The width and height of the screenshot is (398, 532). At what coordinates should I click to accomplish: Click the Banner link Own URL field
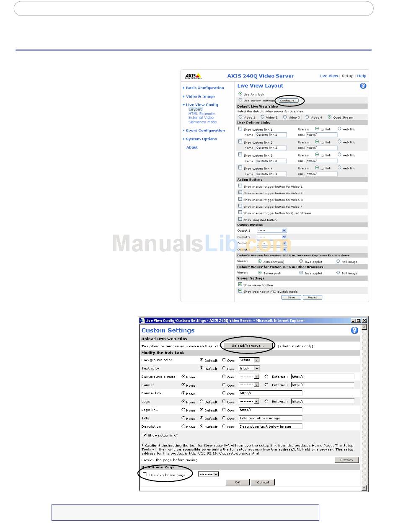[270, 393]
